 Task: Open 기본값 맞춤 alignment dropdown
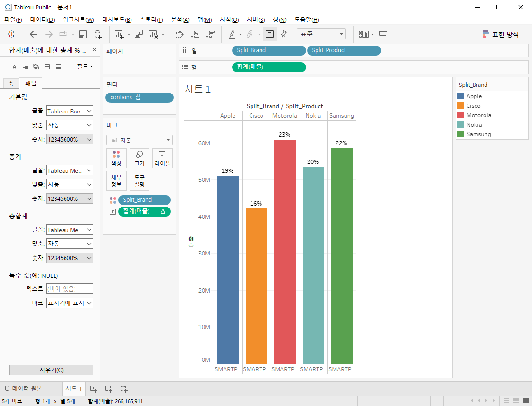(x=70, y=125)
